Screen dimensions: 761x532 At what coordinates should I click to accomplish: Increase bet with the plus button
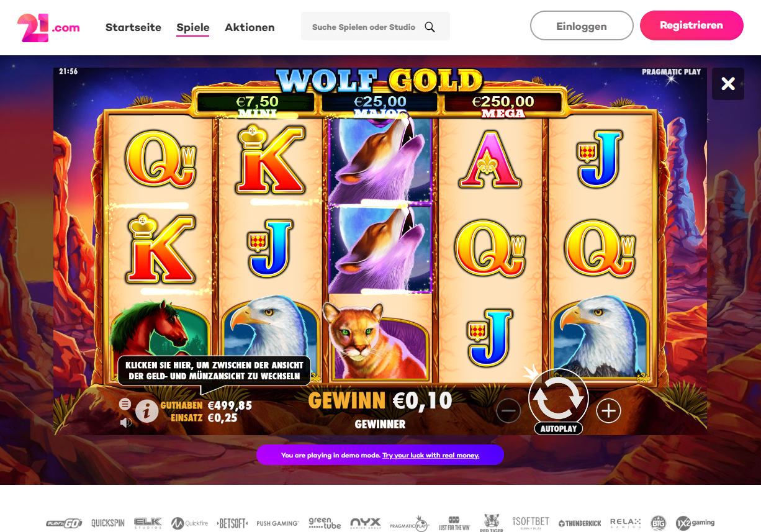(x=608, y=410)
